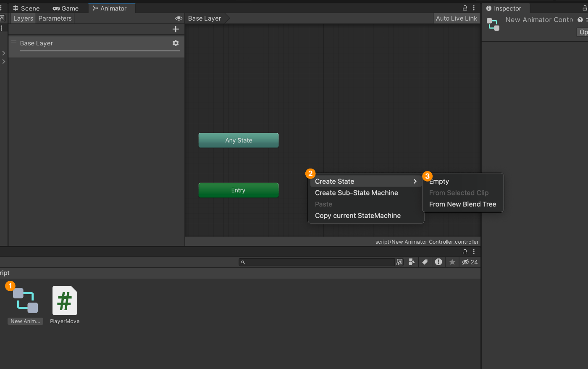The image size is (588, 369).
Task: Lock the Project window
Action: [x=465, y=252]
